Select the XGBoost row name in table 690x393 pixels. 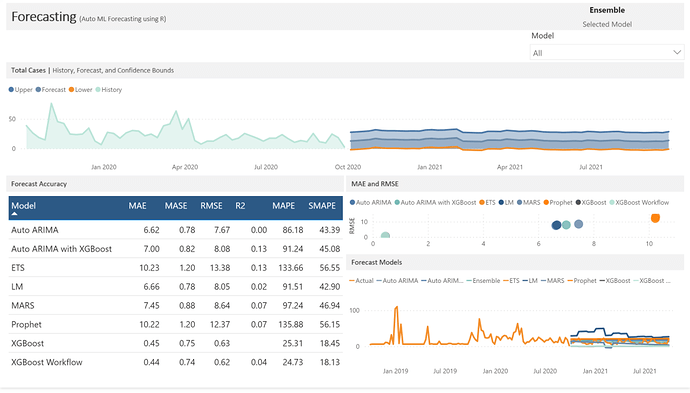(28, 344)
